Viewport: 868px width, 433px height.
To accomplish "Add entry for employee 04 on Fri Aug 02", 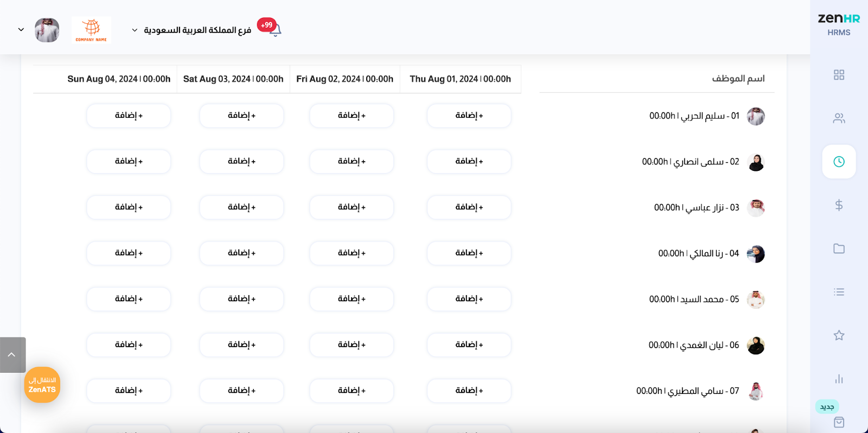I will click(352, 253).
